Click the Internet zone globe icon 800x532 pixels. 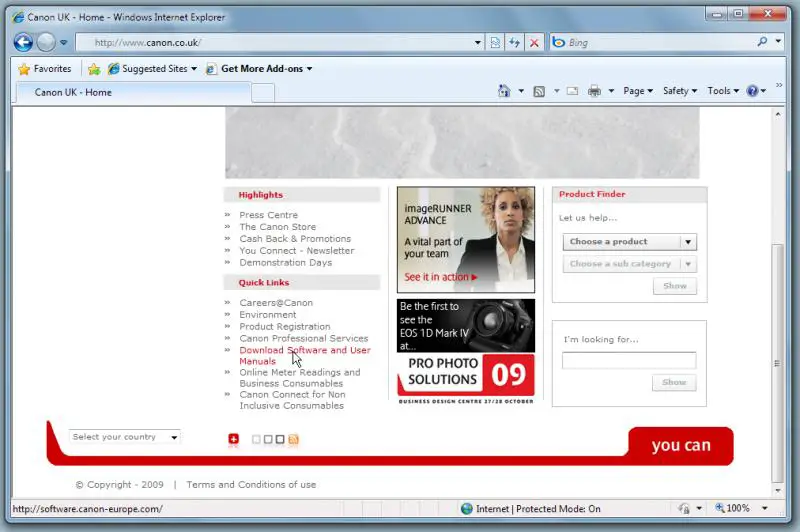(x=466, y=509)
